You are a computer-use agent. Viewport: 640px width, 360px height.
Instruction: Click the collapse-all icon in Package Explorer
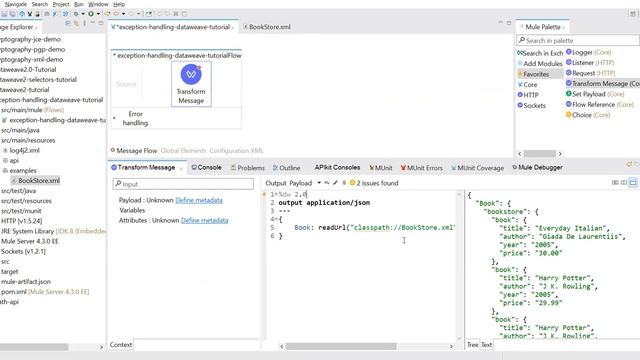68,24
